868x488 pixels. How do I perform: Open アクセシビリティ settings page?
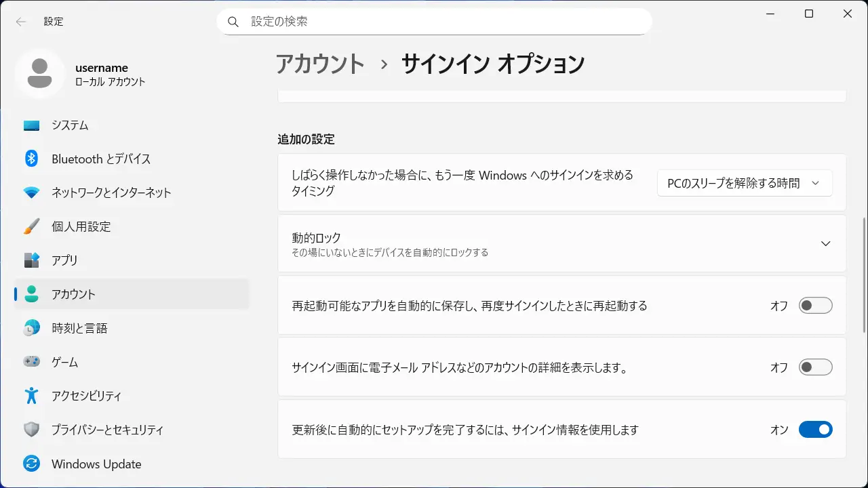pos(86,396)
